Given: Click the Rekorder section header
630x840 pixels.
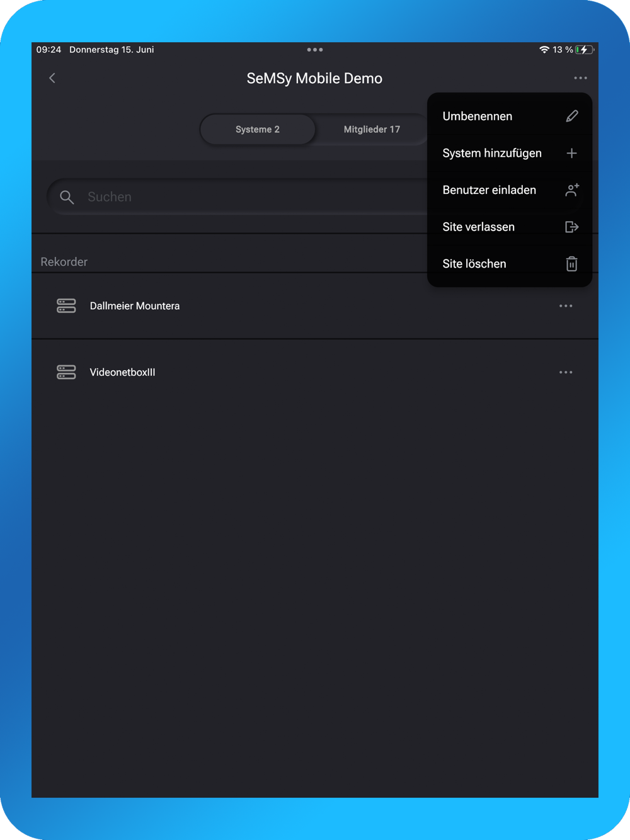Looking at the screenshot, I should click(64, 262).
